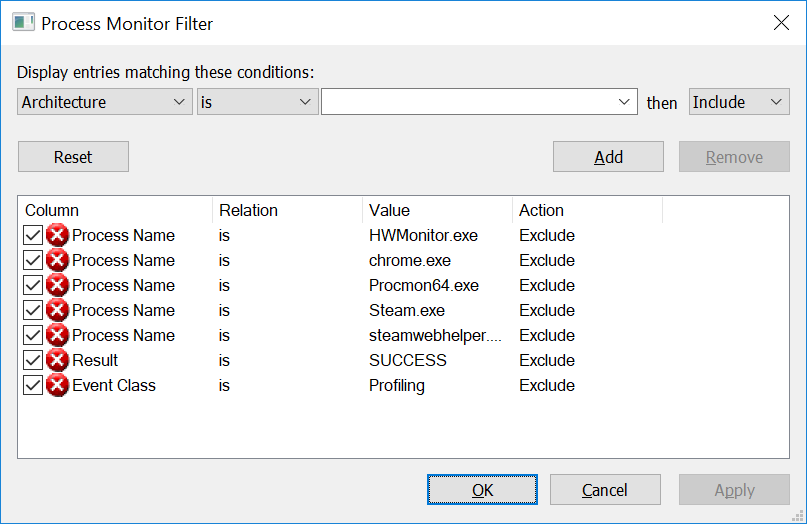Click into the filter value text field
The width and height of the screenshot is (807, 524).
tap(468, 102)
